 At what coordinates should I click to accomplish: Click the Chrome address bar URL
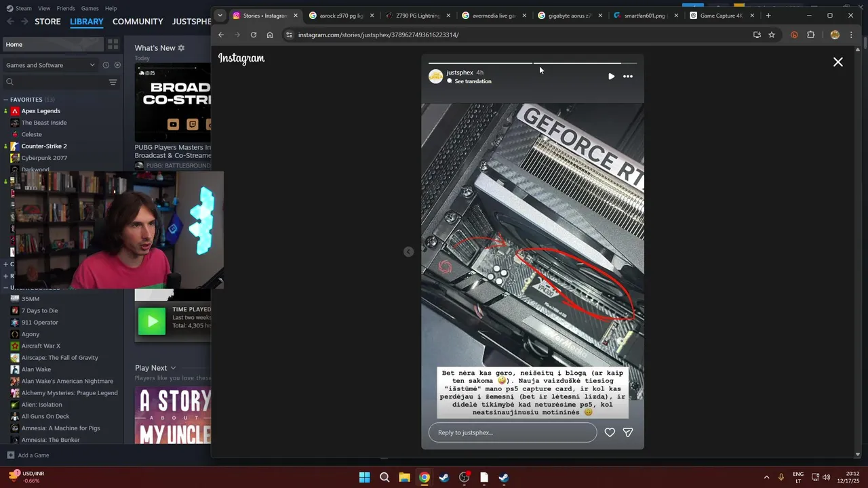(x=378, y=35)
